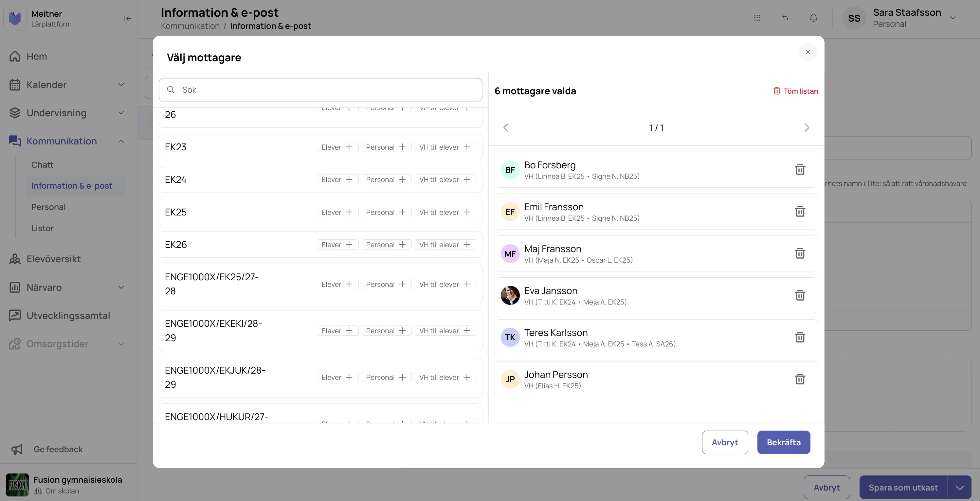Add VH till elever for ENGE1000X/EKJUK/28-29
Viewport: 980px width, 501px height.
point(445,377)
